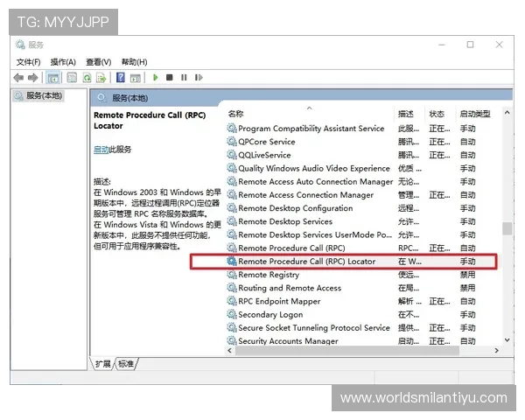Select Remote Desktop Services UserMode Po... row
Screen dimensions: 525x420
[362, 234]
